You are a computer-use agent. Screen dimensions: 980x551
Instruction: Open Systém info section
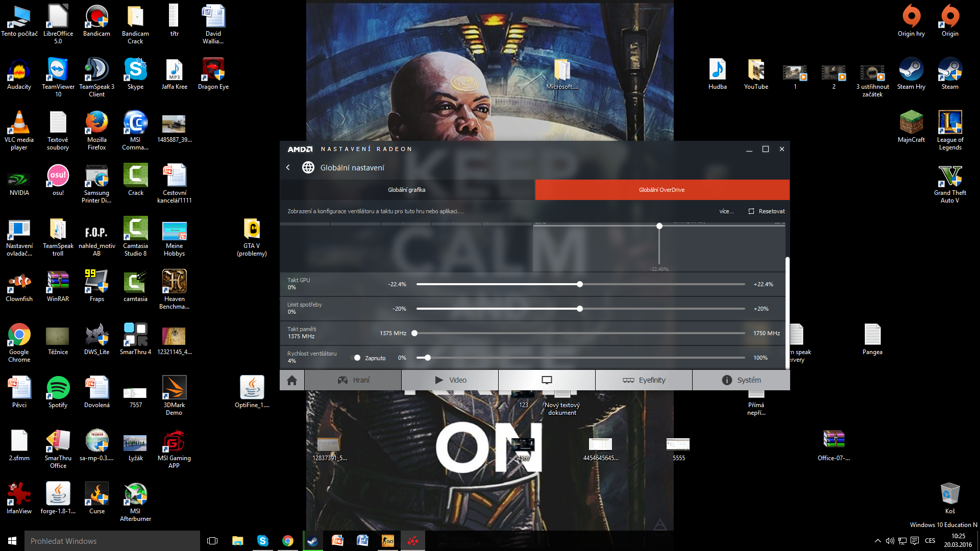click(741, 380)
